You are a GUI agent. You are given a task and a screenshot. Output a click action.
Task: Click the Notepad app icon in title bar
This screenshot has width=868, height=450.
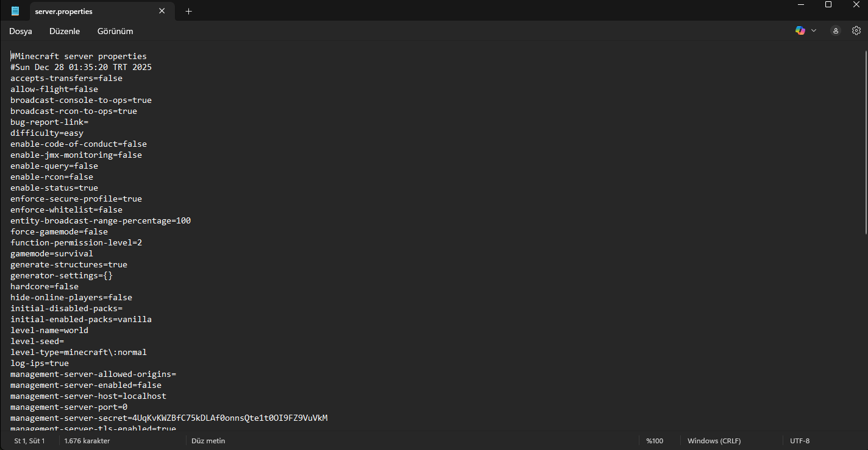(x=15, y=11)
